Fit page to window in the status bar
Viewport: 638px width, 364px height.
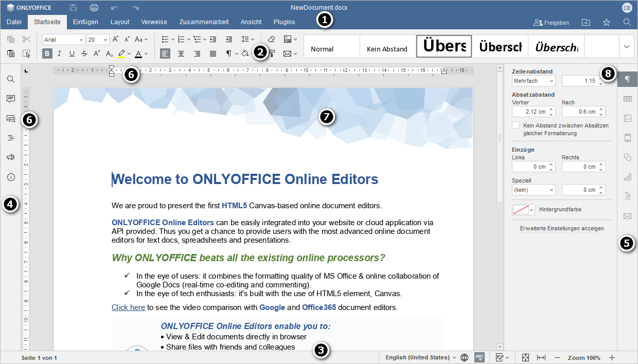525,357
